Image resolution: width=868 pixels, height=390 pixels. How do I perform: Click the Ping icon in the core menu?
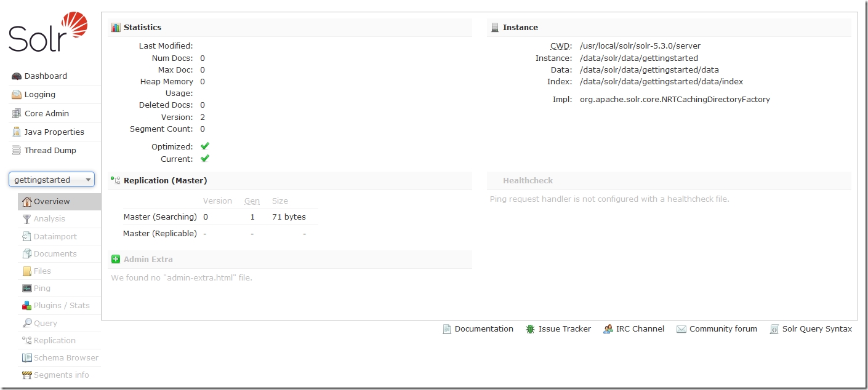click(x=27, y=288)
